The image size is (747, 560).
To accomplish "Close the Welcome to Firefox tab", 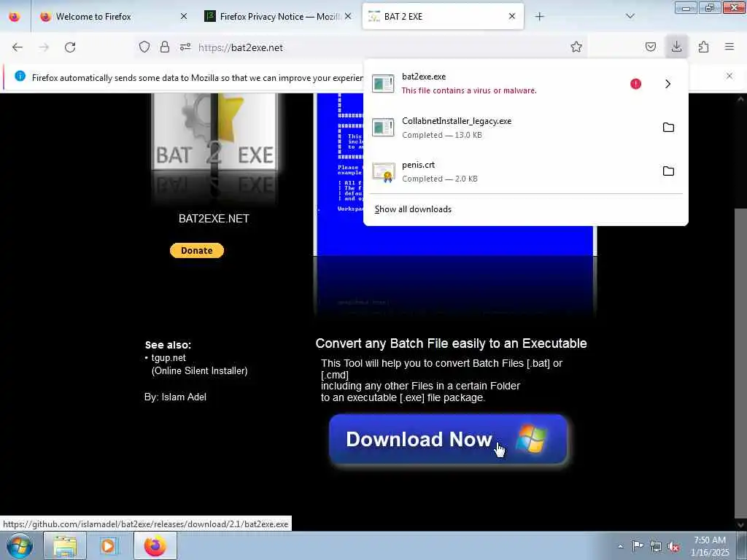I will (184, 16).
